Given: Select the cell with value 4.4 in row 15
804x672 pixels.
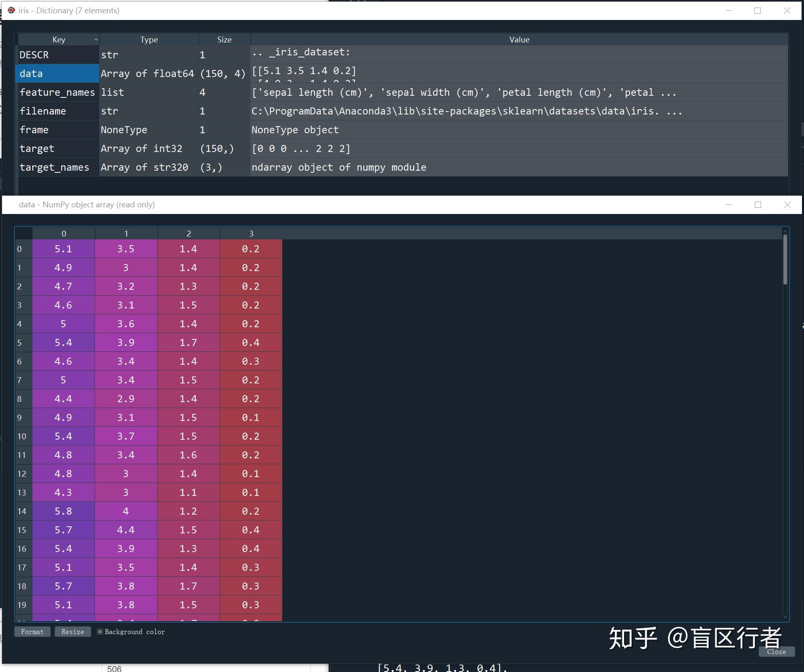Looking at the screenshot, I should click(x=126, y=530).
